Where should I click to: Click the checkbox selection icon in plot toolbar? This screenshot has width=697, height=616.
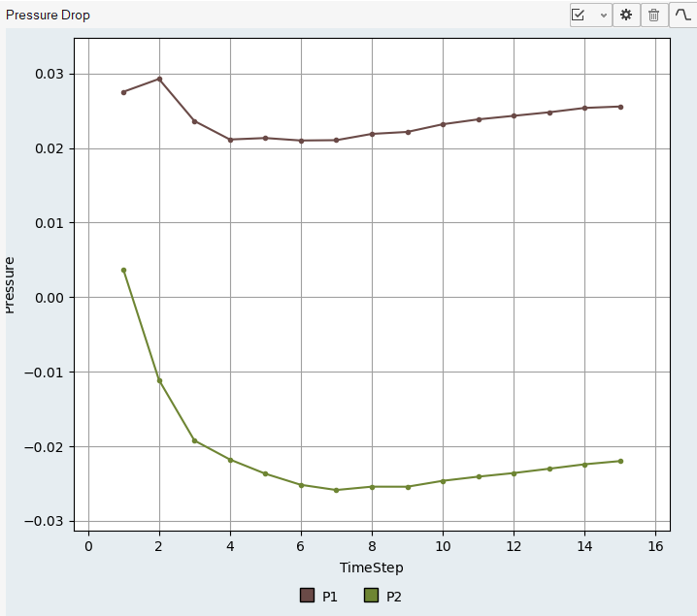pos(578,16)
